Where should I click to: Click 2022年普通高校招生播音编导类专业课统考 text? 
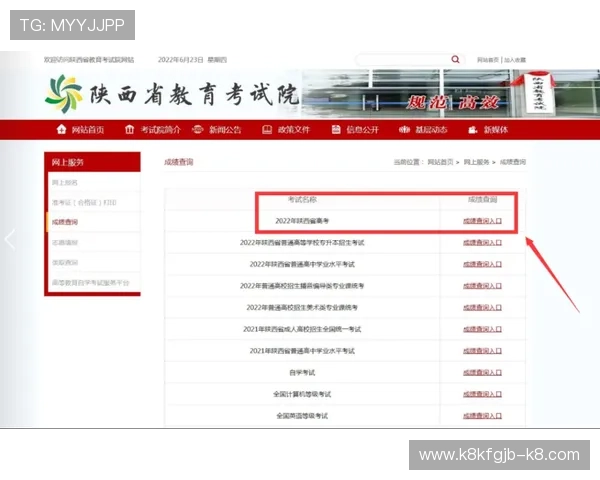302,286
